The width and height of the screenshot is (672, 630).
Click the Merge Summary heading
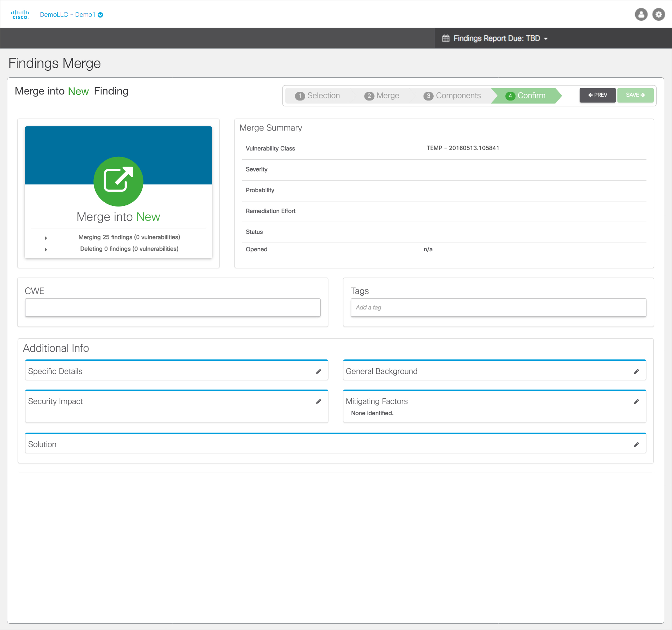pos(271,128)
